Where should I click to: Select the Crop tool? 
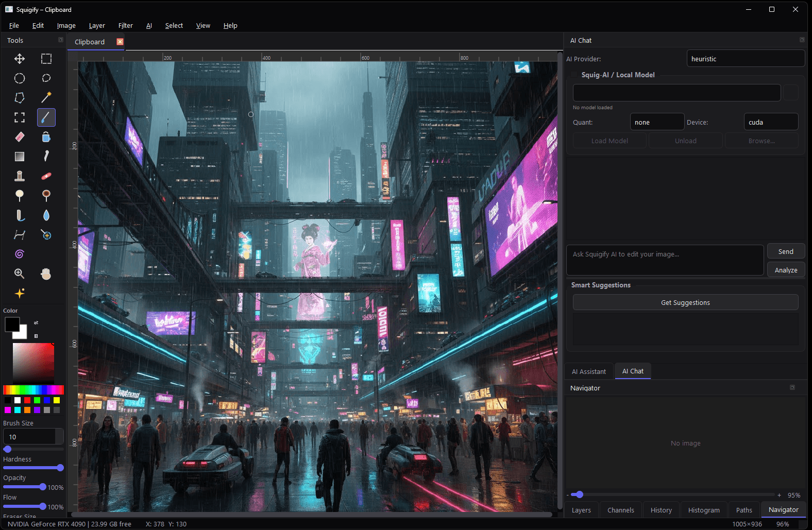pos(20,117)
